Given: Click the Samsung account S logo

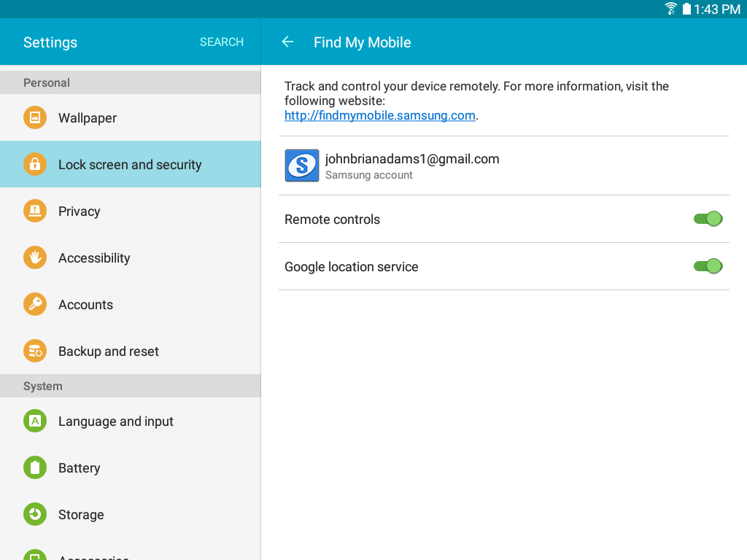Looking at the screenshot, I should 302,166.
